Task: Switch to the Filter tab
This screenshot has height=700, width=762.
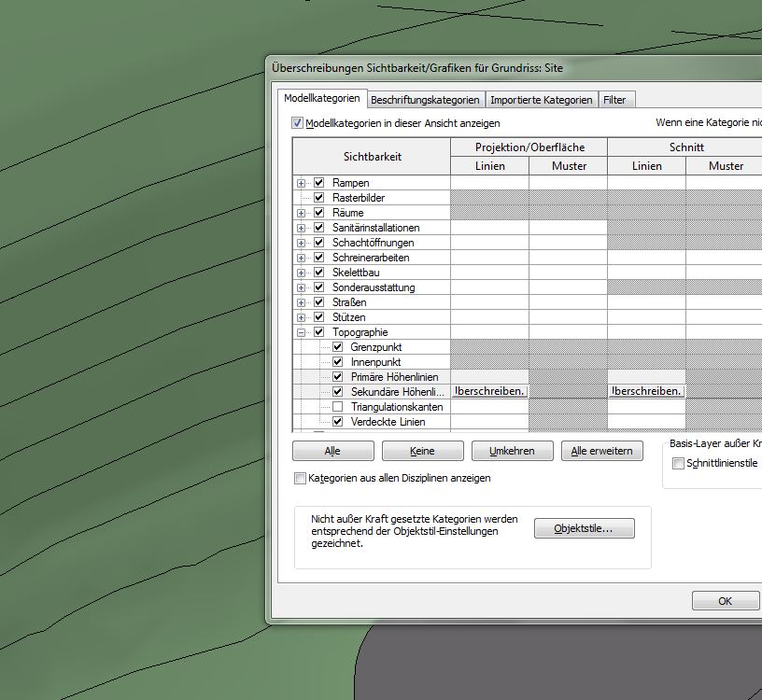Action: (x=614, y=100)
